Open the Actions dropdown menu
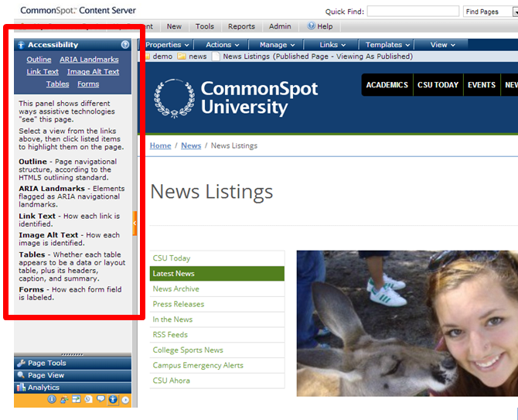 [x=222, y=45]
